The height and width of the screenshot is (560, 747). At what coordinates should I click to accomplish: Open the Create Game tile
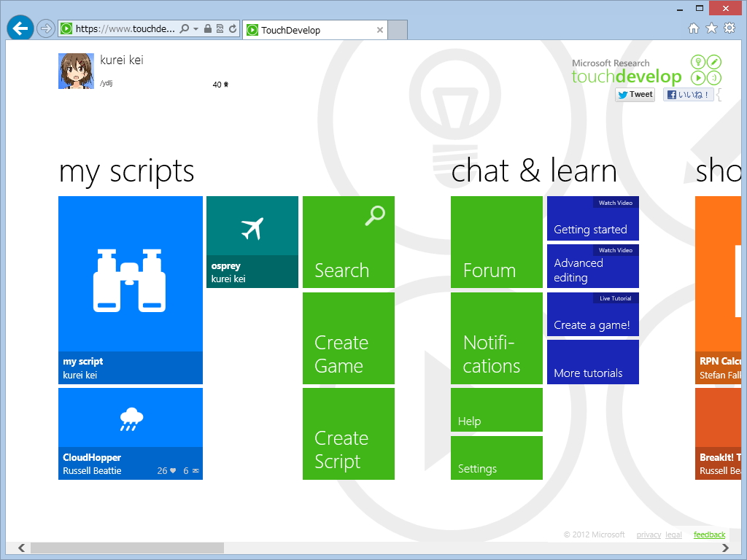(x=349, y=338)
